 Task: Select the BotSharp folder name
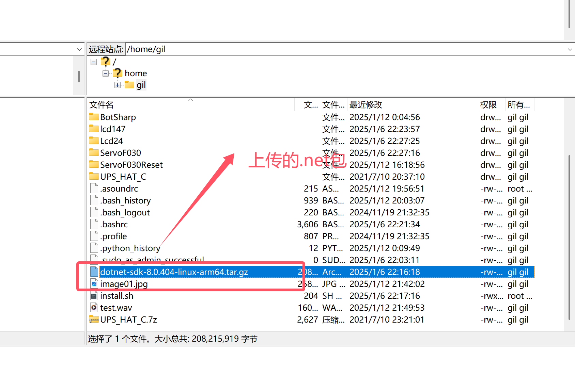coord(118,117)
